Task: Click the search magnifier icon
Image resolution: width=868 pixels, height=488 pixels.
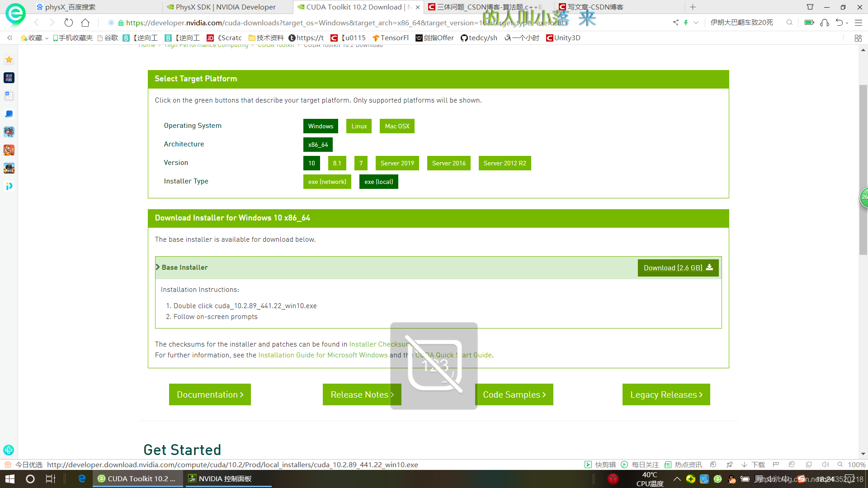Action: pyautogui.click(x=789, y=22)
